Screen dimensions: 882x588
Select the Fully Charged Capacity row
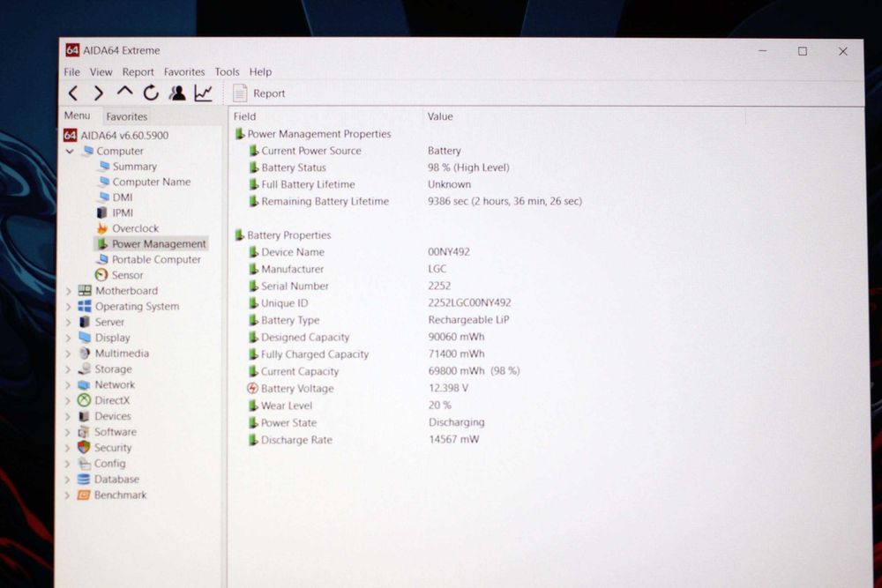366,354
